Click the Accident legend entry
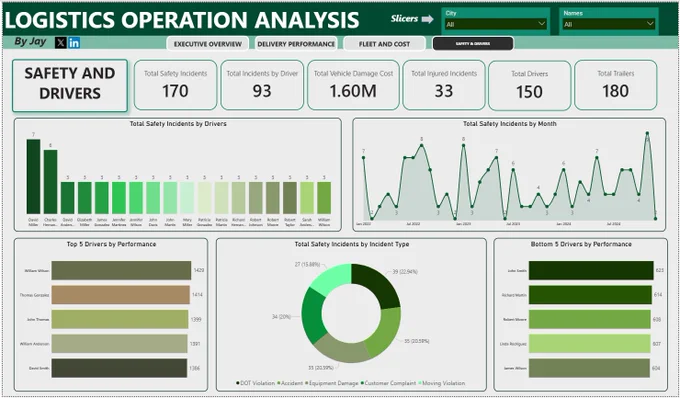This screenshot has width=680, height=398. [290, 383]
